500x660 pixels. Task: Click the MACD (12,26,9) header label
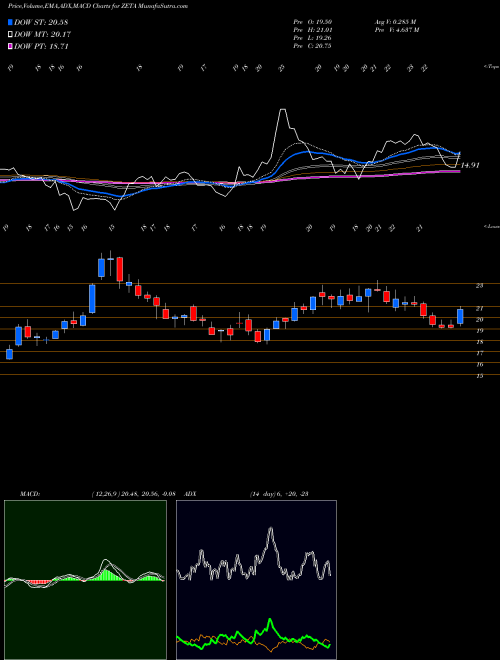pyautogui.click(x=100, y=494)
